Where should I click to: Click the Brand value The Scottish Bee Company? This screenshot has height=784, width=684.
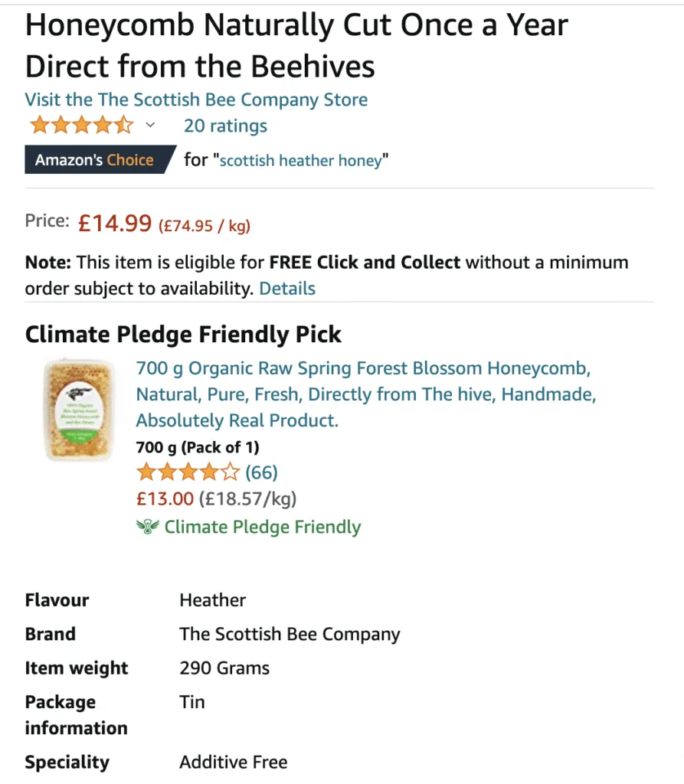[290, 634]
